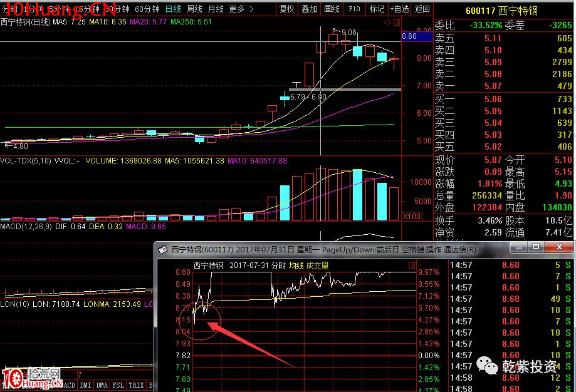Viewport: 576px width, 392px height.
Task: Click the 叠加 overlay button
Action: tap(309, 9)
